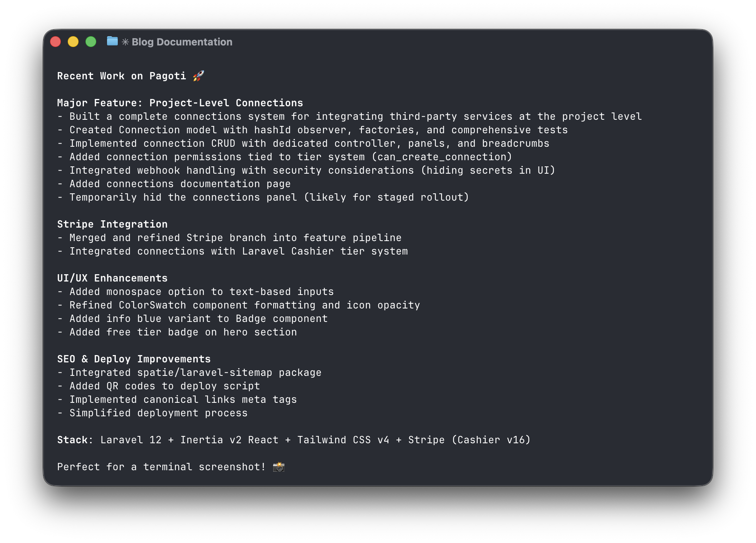Viewport: 756px width, 543px height.
Task: Click the Stripe Integration heading
Action: (x=112, y=224)
